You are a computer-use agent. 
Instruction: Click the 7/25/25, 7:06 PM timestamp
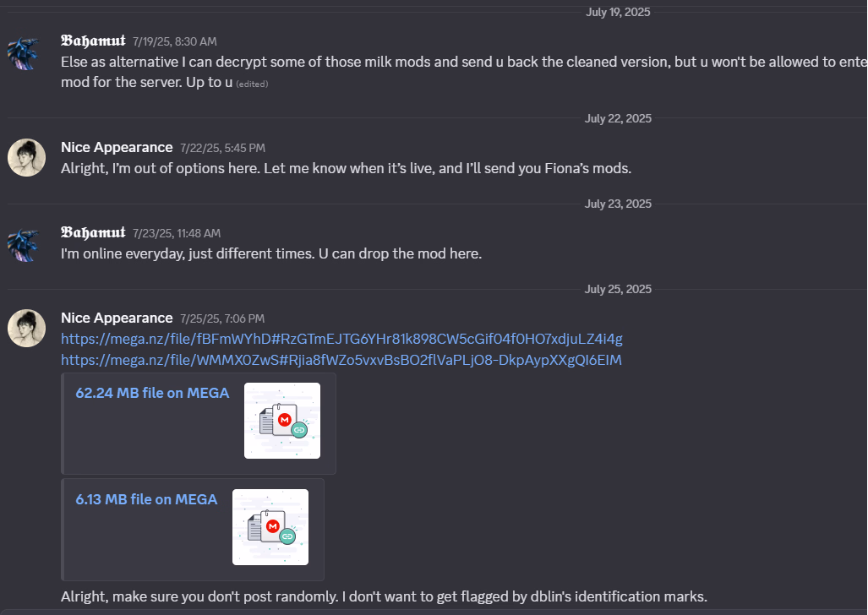222,318
